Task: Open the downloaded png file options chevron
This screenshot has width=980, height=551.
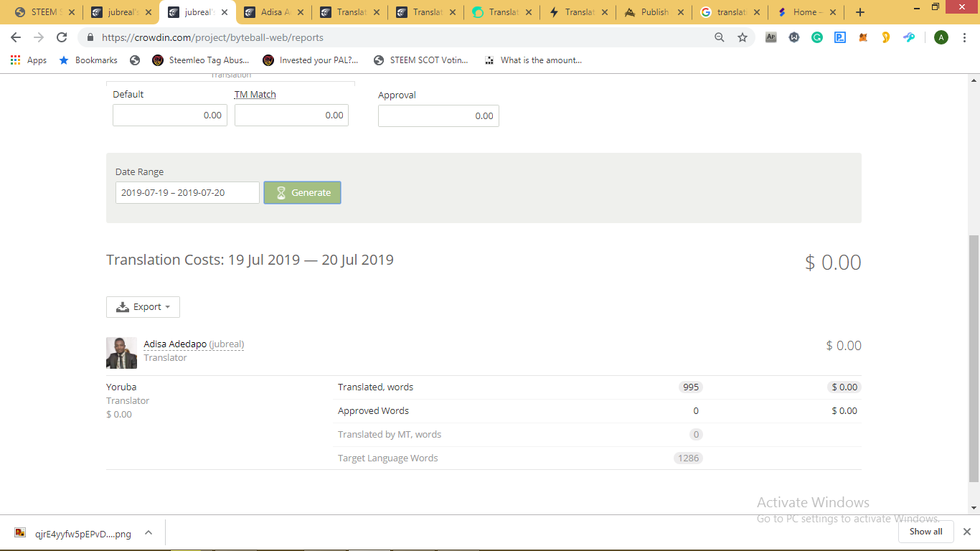Action: click(149, 533)
